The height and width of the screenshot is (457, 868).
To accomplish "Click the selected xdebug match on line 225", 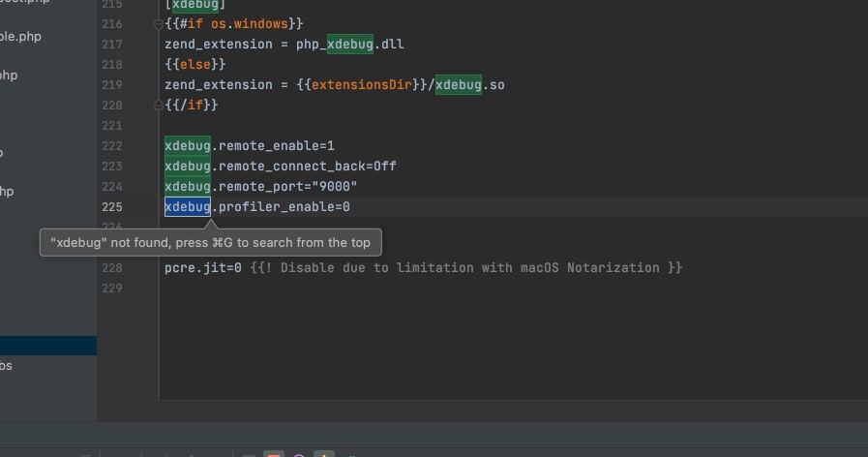I will coord(188,206).
